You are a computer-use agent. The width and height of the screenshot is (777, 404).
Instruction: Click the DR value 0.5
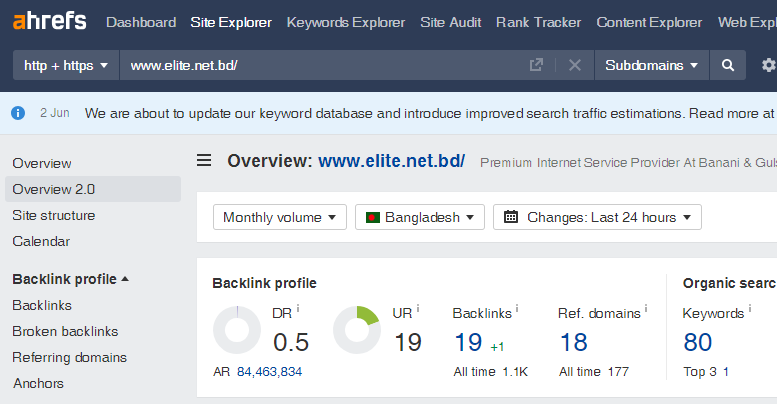click(291, 342)
